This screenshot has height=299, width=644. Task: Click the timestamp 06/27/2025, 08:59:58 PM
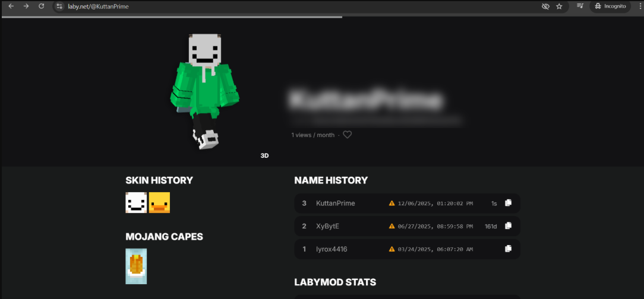(x=435, y=227)
